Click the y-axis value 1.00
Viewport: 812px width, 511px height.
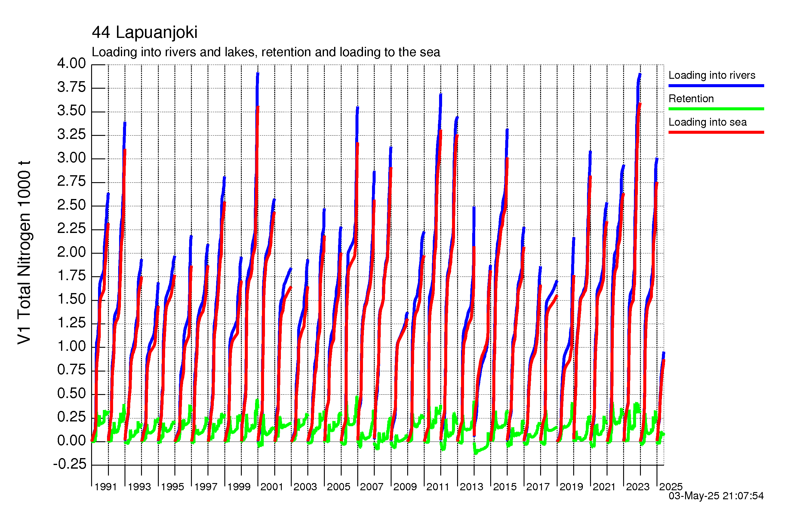(x=72, y=346)
